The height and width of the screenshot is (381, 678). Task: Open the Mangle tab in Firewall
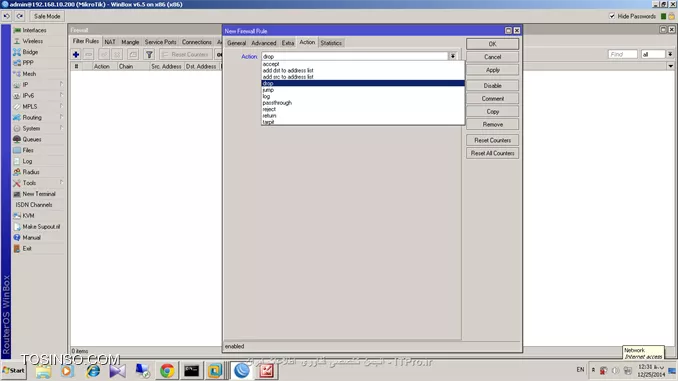[x=130, y=42]
